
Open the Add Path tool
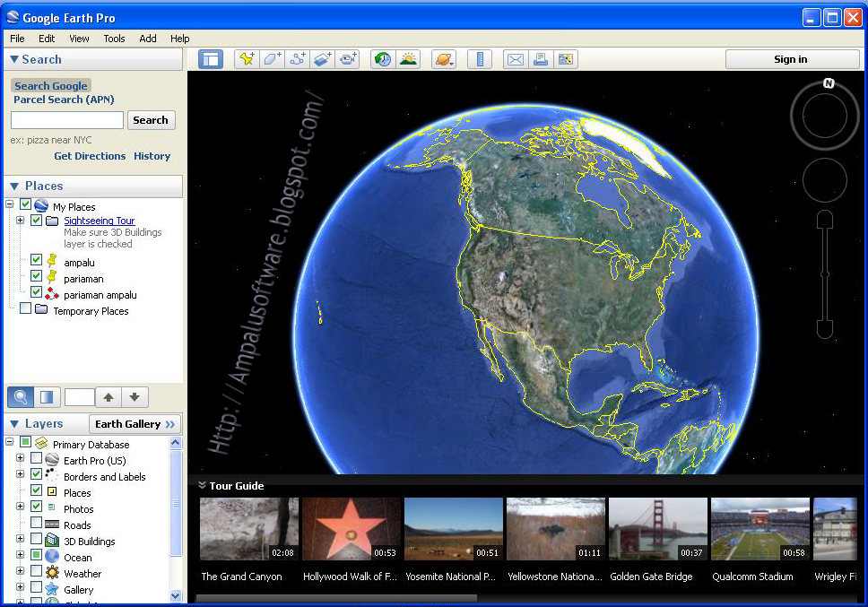299,58
